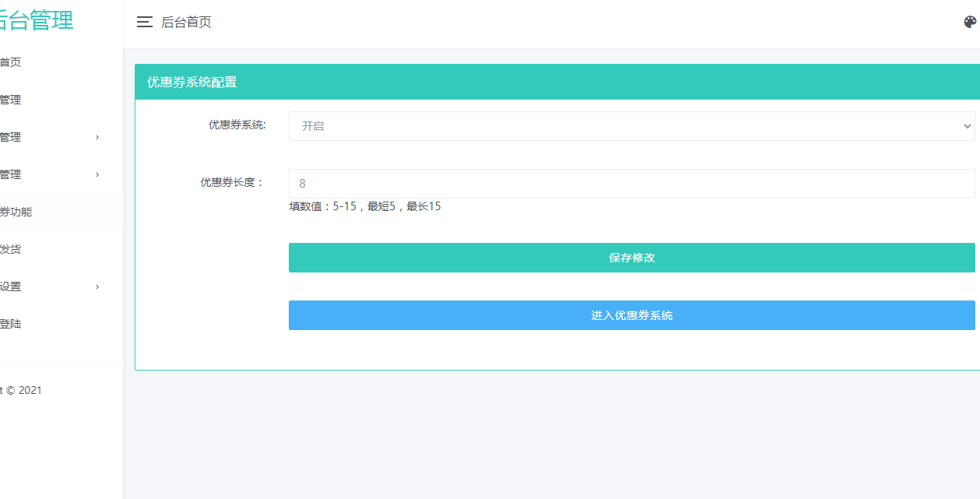Expand chevron of the first expandable 管理 item
The width and height of the screenshot is (980, 499).
coord(97,137)
